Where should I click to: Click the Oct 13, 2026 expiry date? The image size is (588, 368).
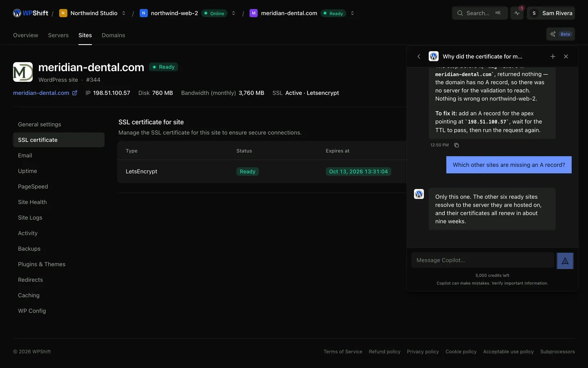point(359,172)
